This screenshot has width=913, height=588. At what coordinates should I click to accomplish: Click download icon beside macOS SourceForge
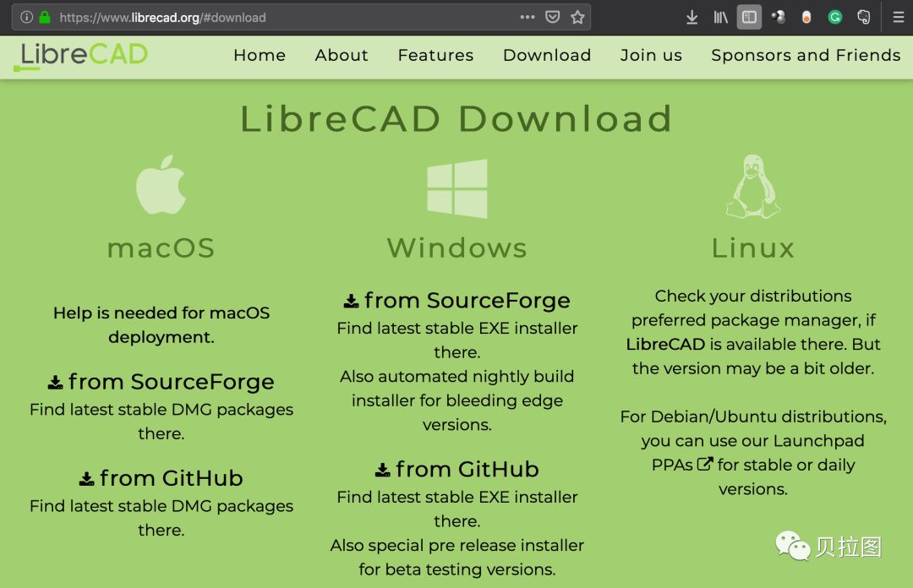tap(55, 383)
